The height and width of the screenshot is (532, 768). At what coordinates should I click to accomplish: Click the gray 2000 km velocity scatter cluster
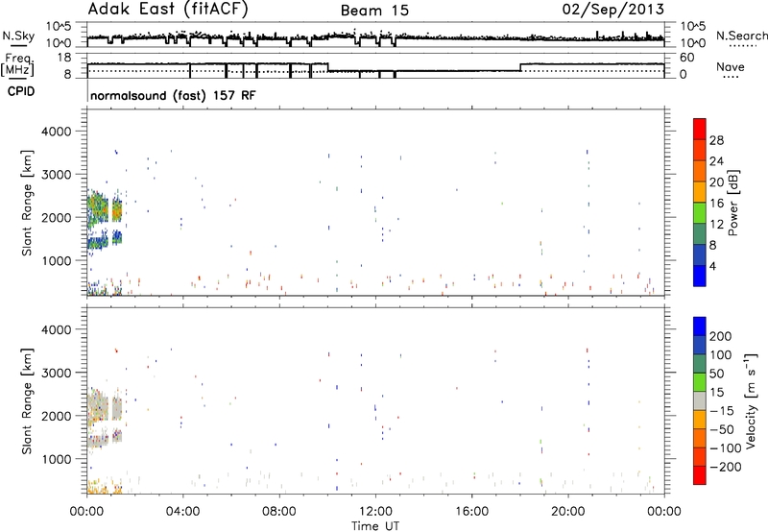(104, 407)
